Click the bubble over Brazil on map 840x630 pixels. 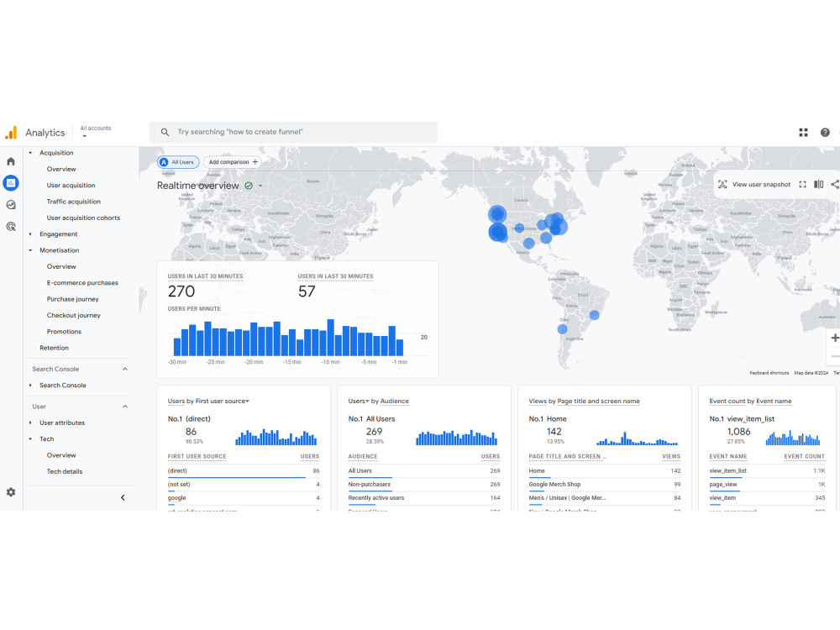tap(594, 315)
